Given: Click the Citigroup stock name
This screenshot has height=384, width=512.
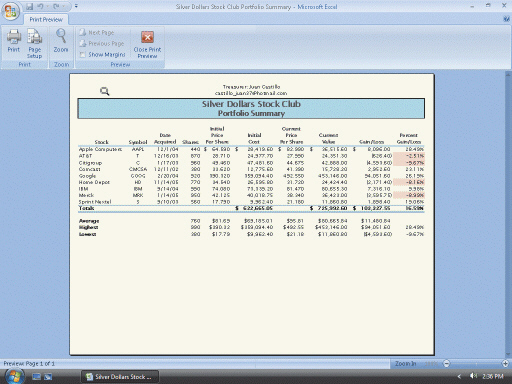Looking at the screenshot, I should tap(90, 163).
